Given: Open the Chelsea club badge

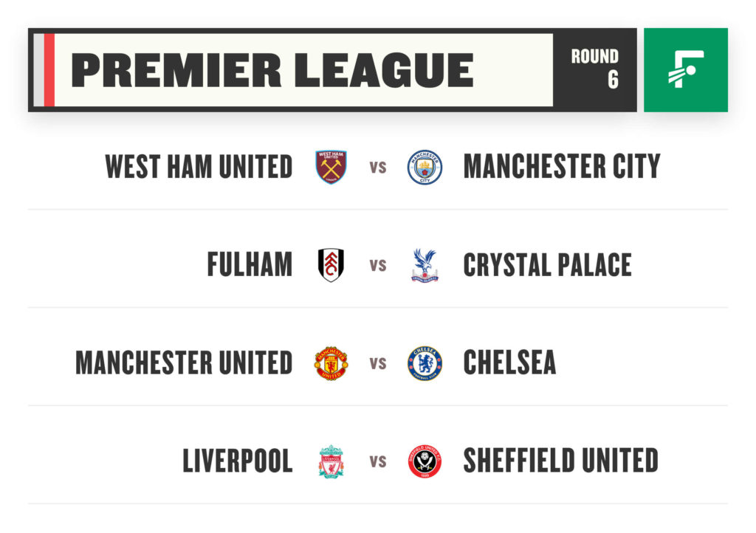Looking at the screenshot, I should pos(425,363).
